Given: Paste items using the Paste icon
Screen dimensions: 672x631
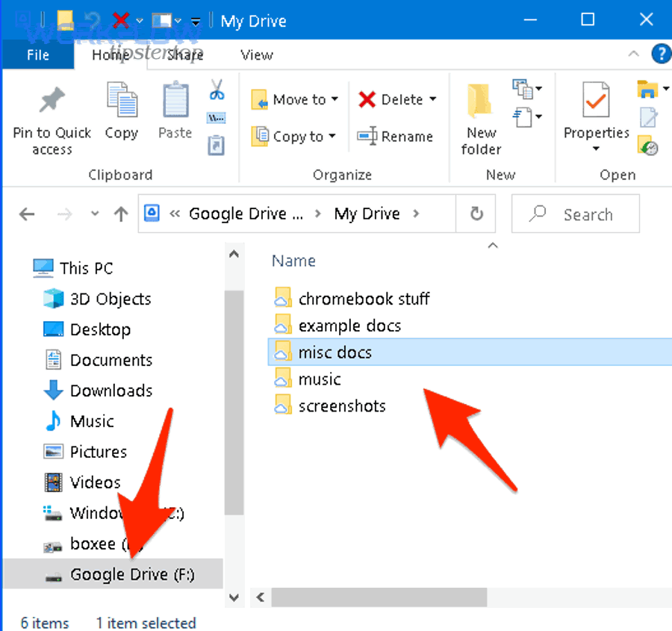Looking at the screenshot, I should coord(175,112).
